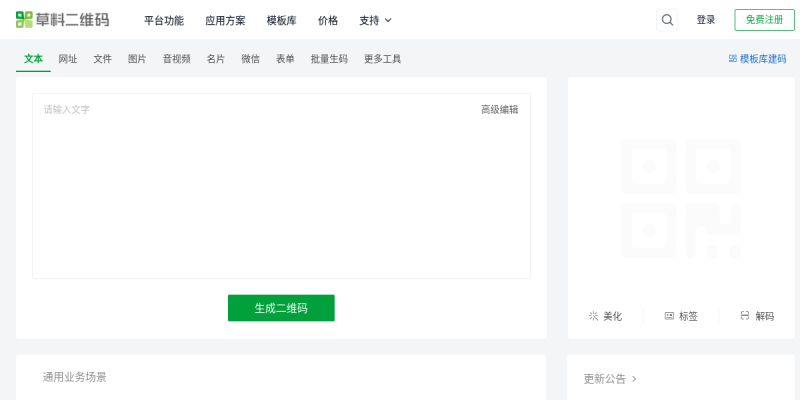Click the 生成二维码 button
This screenshot has height=400, width=800.
pos(281,308)
